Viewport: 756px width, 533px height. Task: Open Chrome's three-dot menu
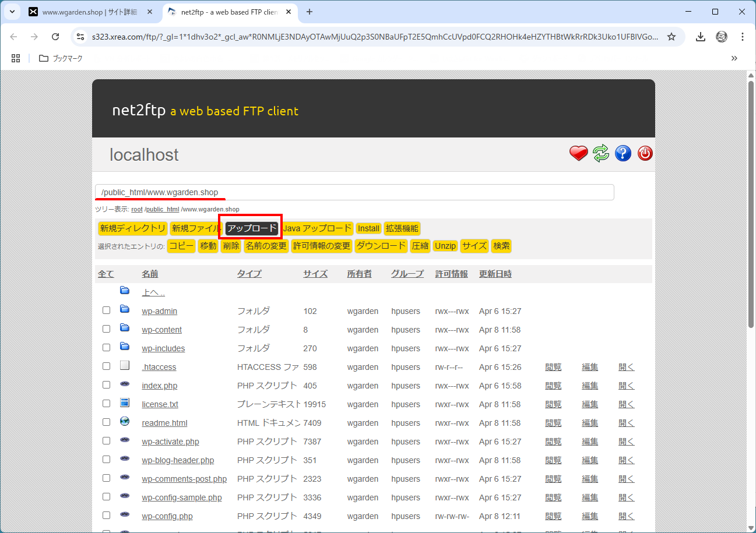(743, 36)
